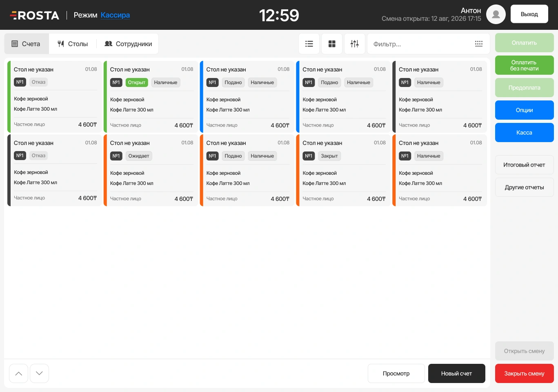The image size is (558, 392).
Task: Switch to the Столы tab
Action: point(73,44)
